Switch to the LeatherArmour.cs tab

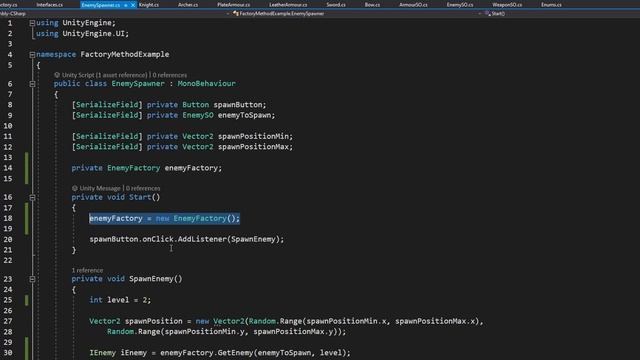pyautogui.click(x=288, y=5)
